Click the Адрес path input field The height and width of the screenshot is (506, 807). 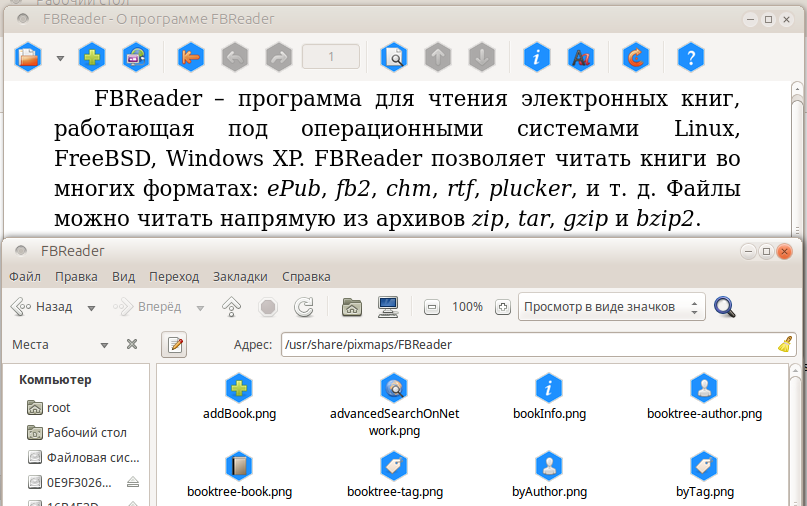pyautogui.click(x=538, y=344)
